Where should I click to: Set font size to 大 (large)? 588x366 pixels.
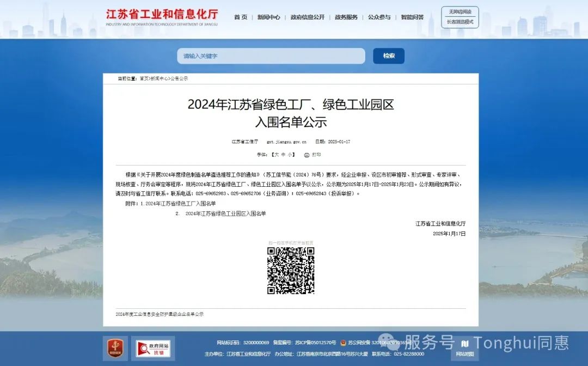pyautogui.click(x=276, y=155)
